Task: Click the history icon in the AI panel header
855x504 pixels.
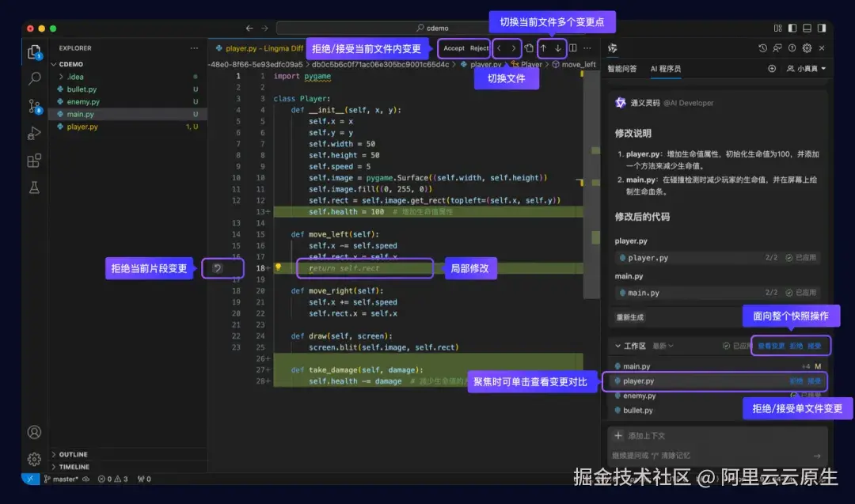Action: [762, 48]
